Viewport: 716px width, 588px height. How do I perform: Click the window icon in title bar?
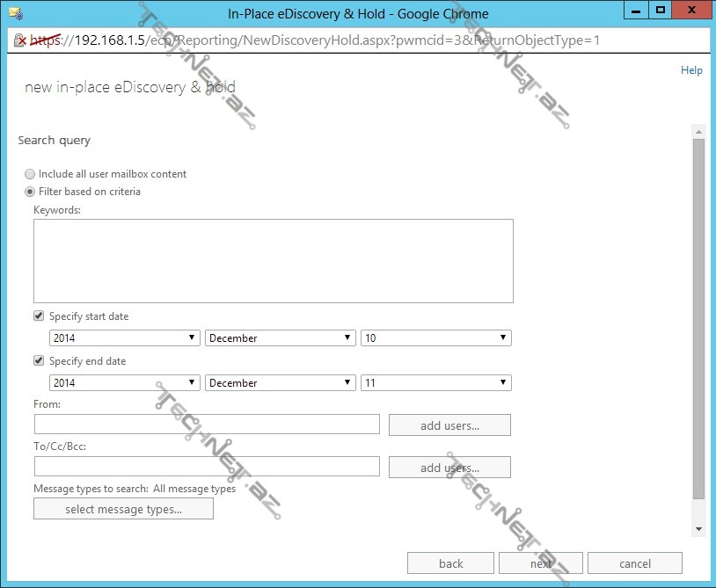[15, 13]
